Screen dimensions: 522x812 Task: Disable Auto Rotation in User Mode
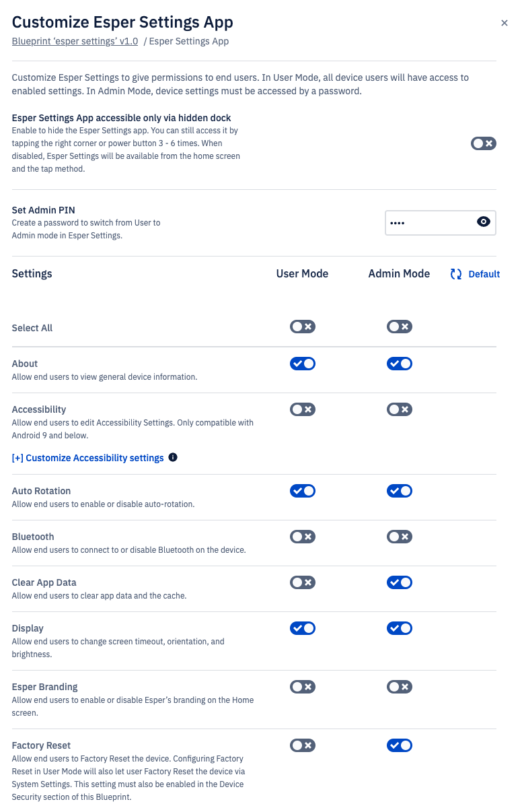[303, 491]
